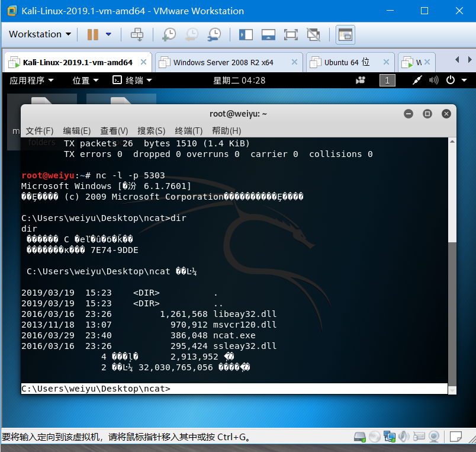Click the network adapter status icon
The image size is (476, 452).
point(390,437)
